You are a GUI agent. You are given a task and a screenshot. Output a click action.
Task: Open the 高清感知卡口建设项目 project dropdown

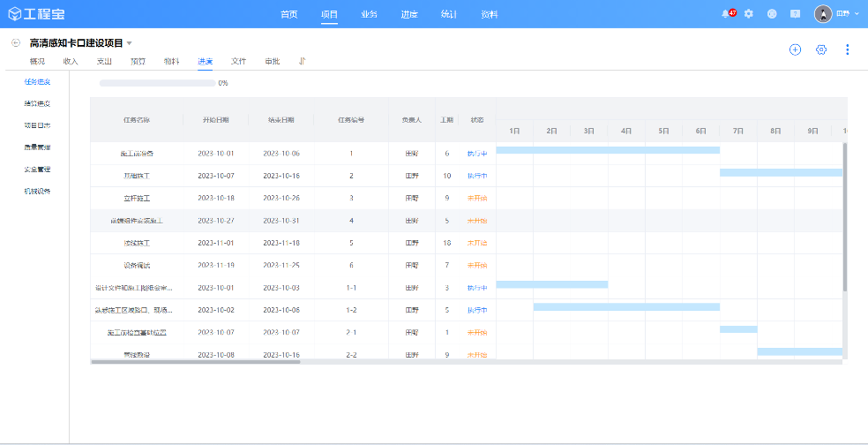click(x=129, y=43)
